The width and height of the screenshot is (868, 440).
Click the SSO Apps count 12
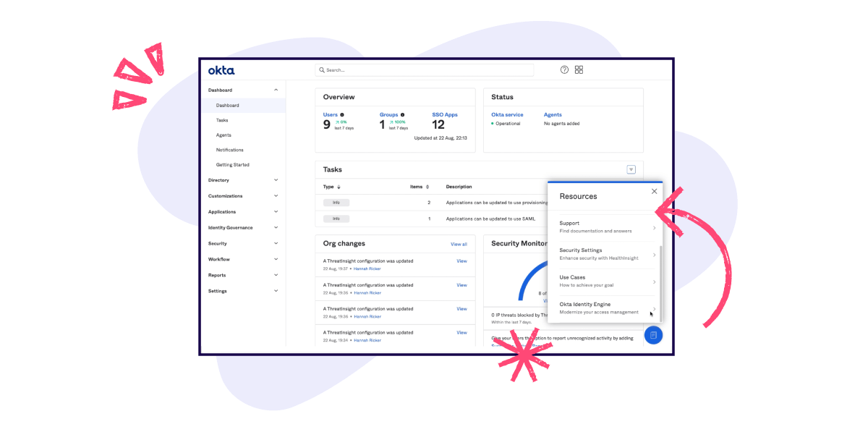438,125
